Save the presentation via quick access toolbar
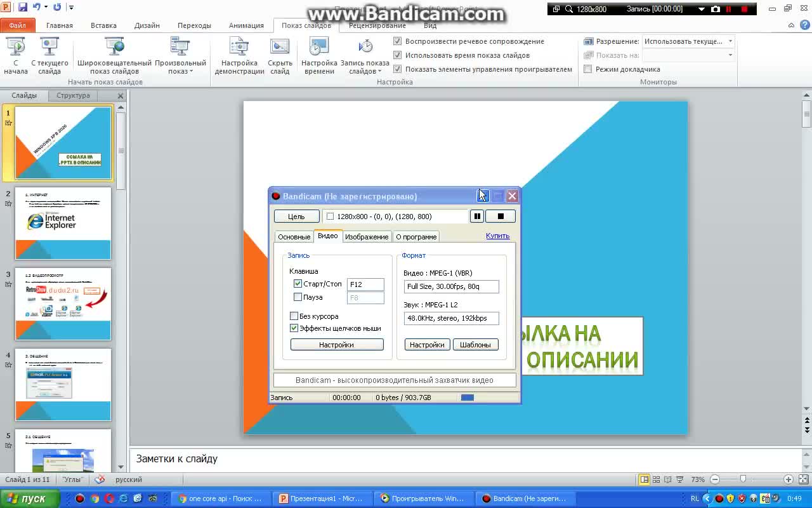Image resolution: width=812 pixels, height=508 pixels. [x=23, y=8]
